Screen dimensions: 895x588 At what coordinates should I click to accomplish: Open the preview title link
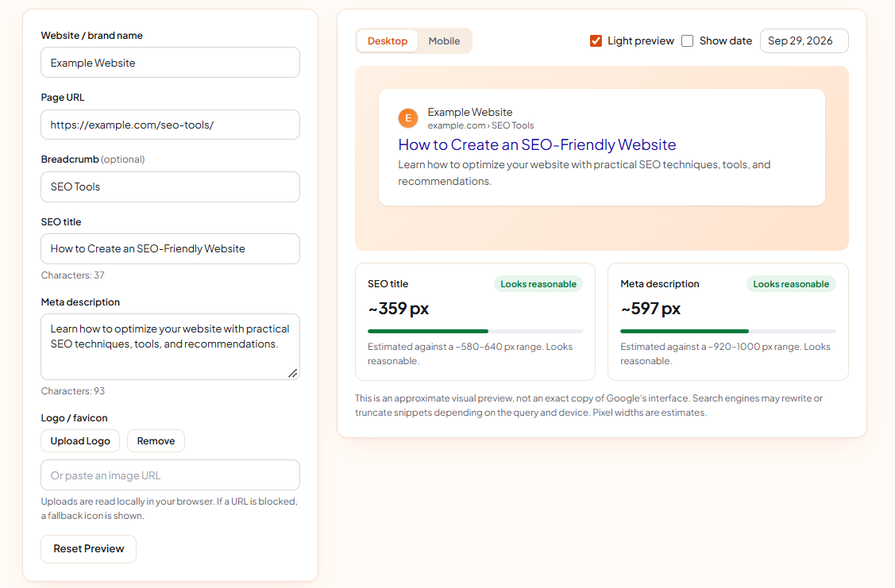pos(537,145)
